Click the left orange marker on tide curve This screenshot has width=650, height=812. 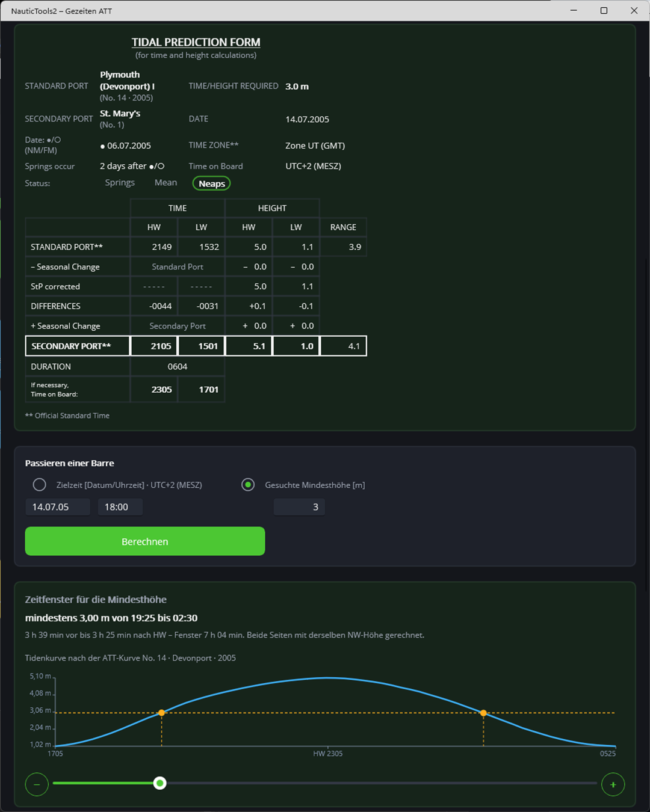point(161,713)
